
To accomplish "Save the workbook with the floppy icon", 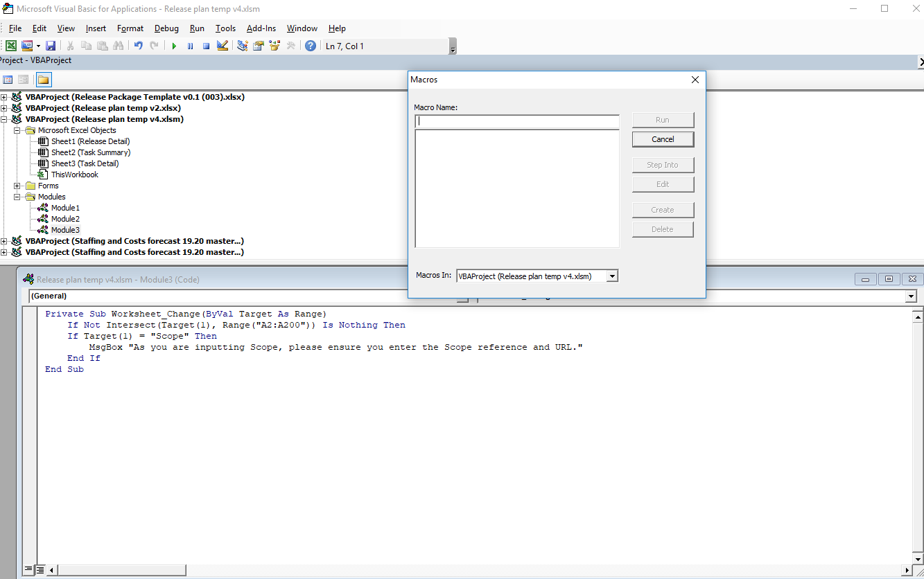I will click(51, 46).
